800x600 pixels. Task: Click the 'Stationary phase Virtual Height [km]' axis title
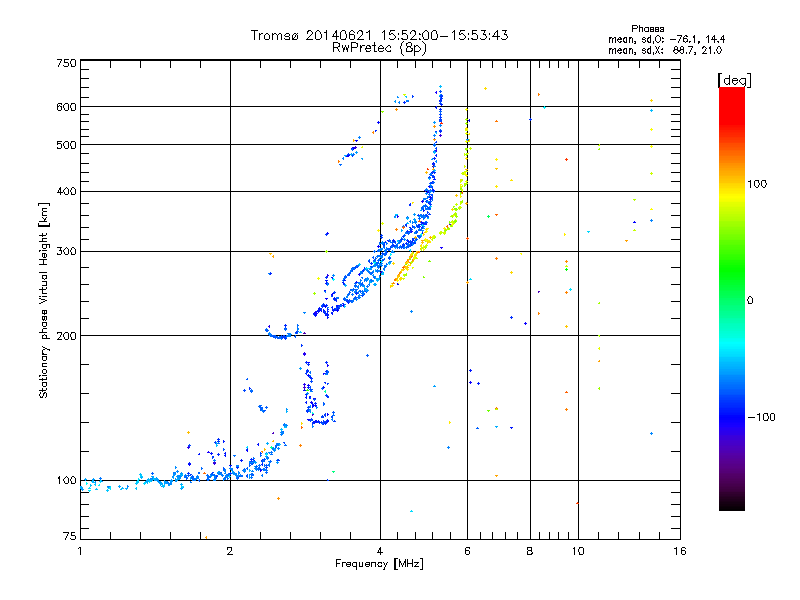pyautogui.click(x=43, y=300)
